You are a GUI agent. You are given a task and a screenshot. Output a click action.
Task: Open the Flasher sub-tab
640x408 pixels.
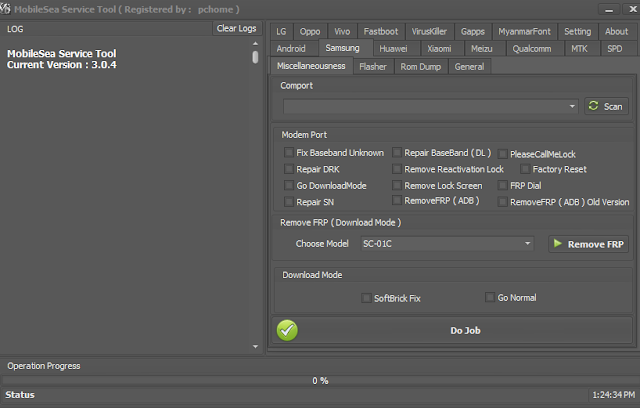(373, 67)
